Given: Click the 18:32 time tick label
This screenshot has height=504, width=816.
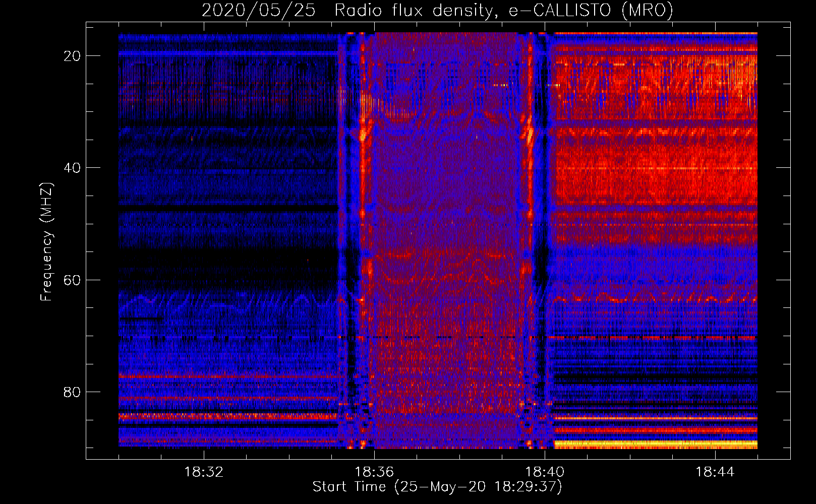Looking at the screenshot, I should click(204, 472).
